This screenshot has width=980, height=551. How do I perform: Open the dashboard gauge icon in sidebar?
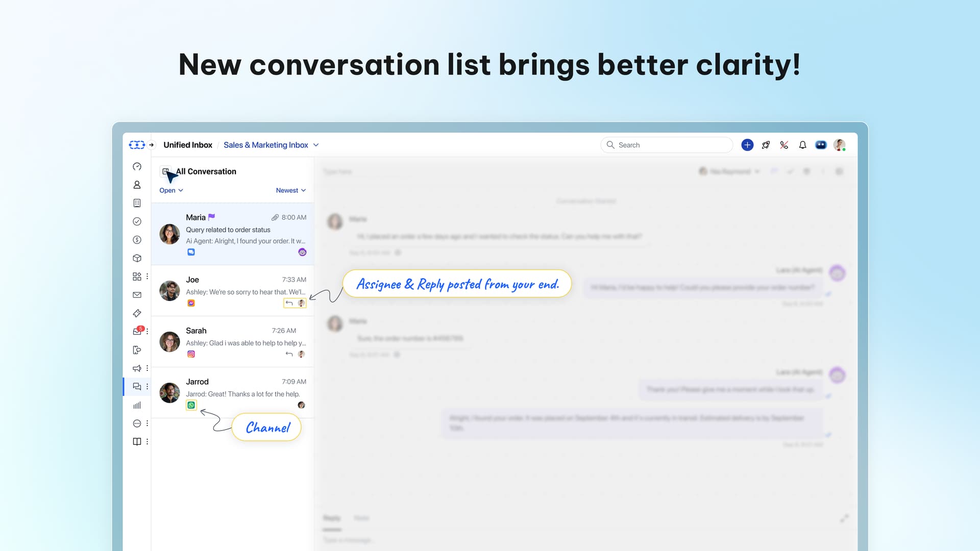[137, 166]
